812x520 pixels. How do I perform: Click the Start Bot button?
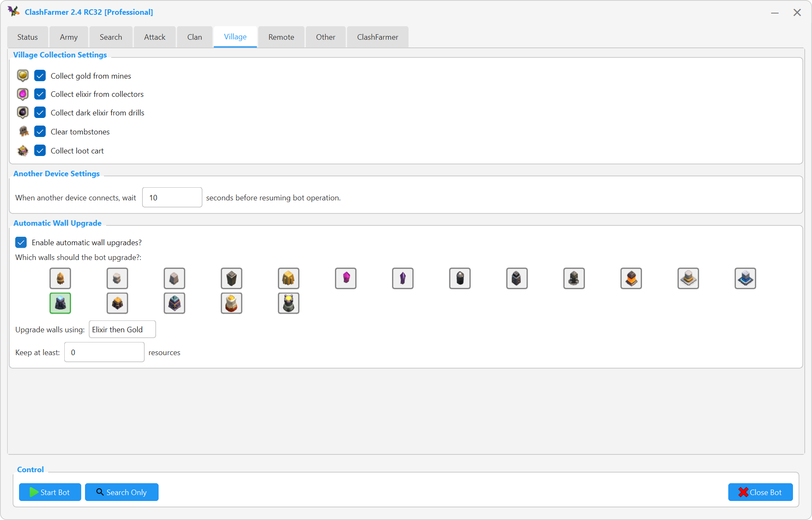(50, 492)
